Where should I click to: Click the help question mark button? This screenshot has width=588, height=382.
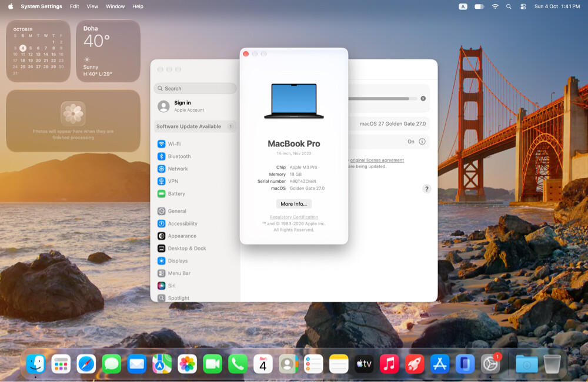coord(426,189)
